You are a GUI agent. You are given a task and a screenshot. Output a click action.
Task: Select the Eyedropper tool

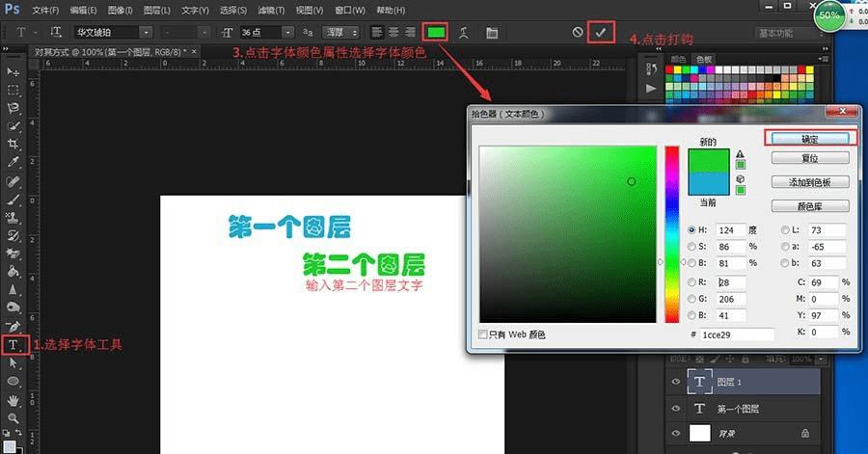tap(14, 162)
